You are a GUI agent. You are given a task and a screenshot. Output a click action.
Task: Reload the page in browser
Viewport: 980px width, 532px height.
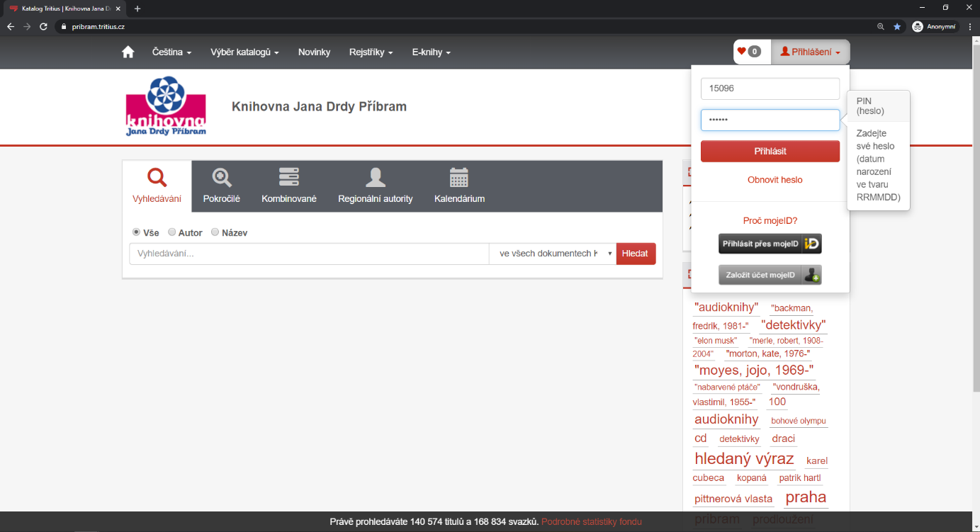(43, 26)
